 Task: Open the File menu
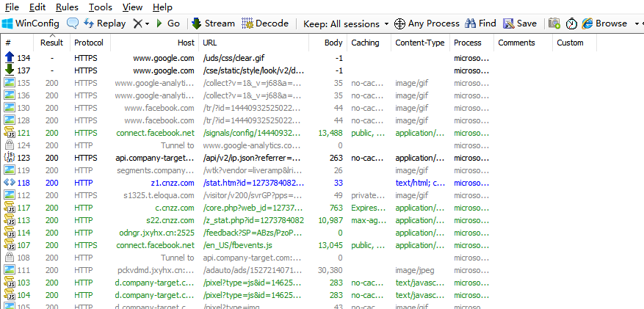pyautogui.click(x=12, y=7)
